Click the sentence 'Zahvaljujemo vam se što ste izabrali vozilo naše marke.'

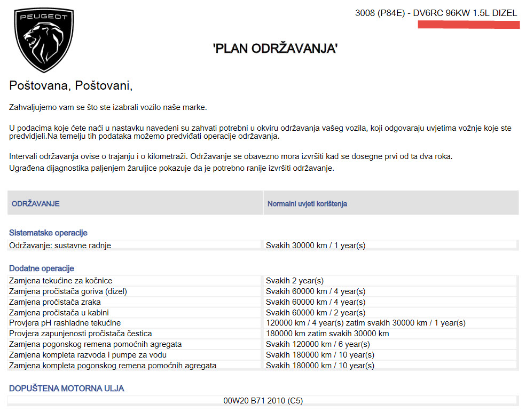108,107
